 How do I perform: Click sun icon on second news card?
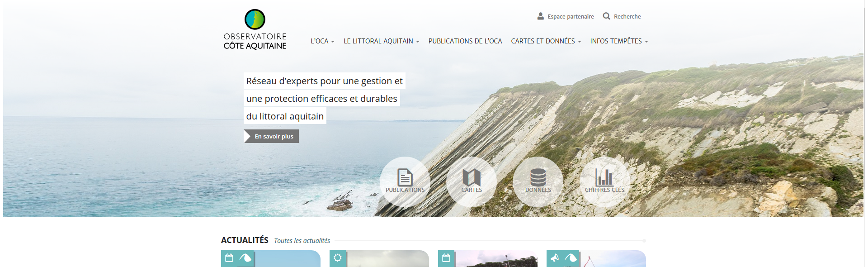pos(338,258)
